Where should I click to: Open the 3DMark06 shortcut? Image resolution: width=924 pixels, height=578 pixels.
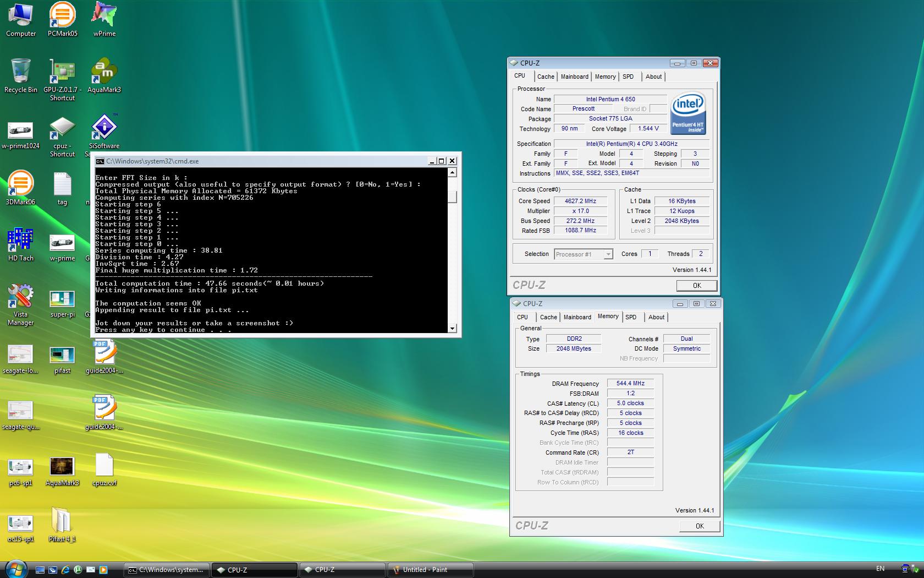point(20,188)
